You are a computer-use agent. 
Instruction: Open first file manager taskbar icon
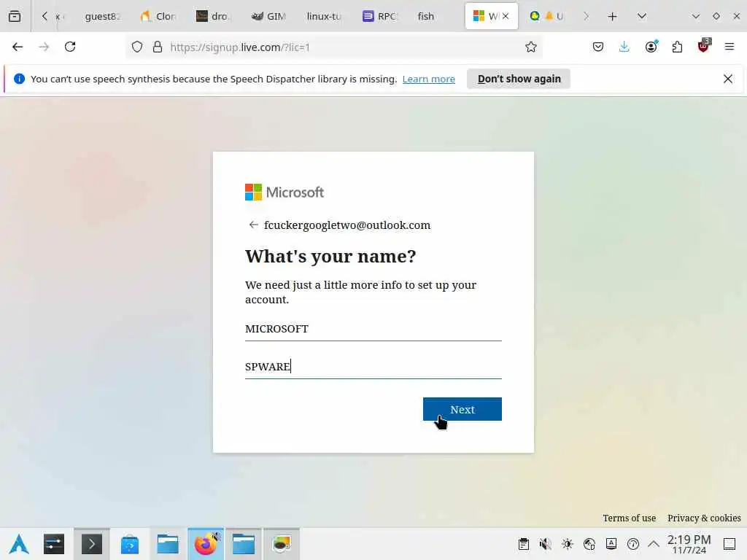[168, 544]
